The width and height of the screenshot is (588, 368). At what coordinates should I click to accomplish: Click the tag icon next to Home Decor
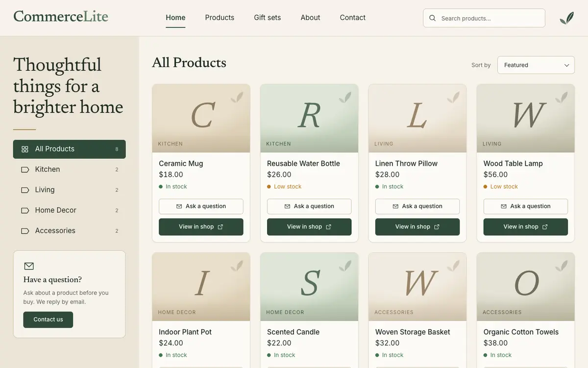click(x=25, y=210)
